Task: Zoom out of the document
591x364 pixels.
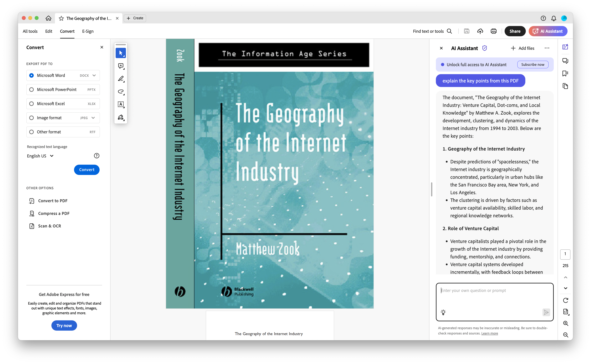Action: click(565, 335)
